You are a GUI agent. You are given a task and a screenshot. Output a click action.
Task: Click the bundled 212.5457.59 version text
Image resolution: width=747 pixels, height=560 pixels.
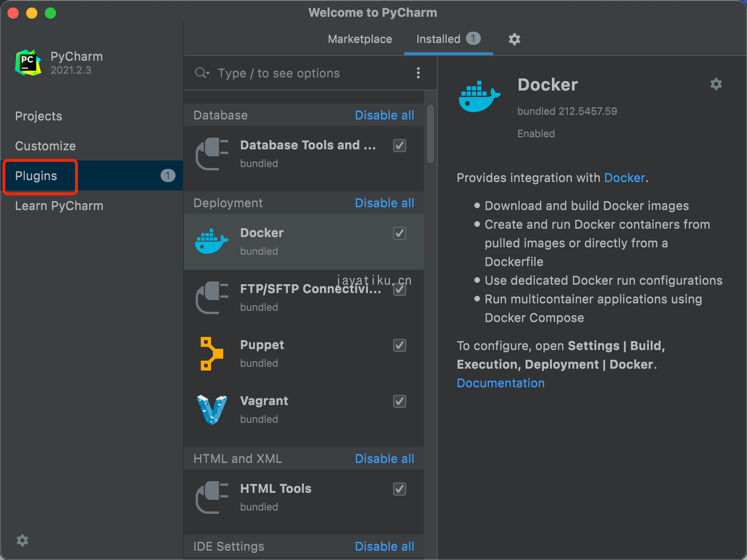point(567,111)
